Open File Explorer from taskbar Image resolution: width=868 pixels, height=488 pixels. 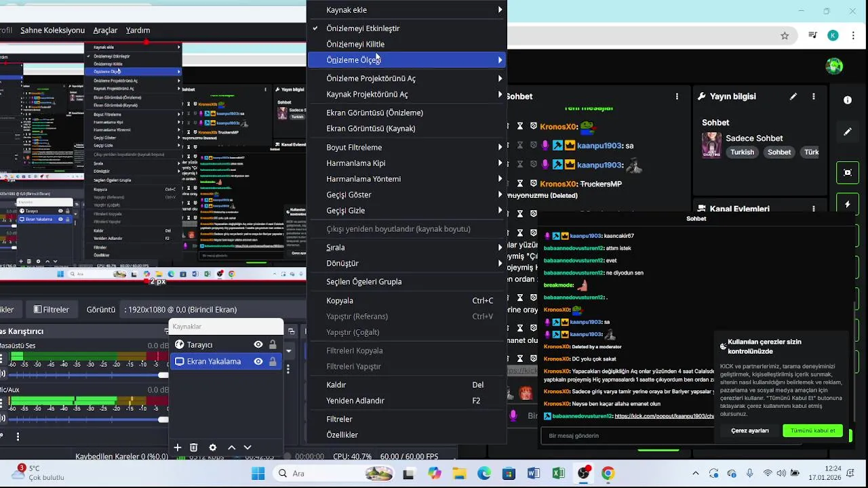(459, 473)
